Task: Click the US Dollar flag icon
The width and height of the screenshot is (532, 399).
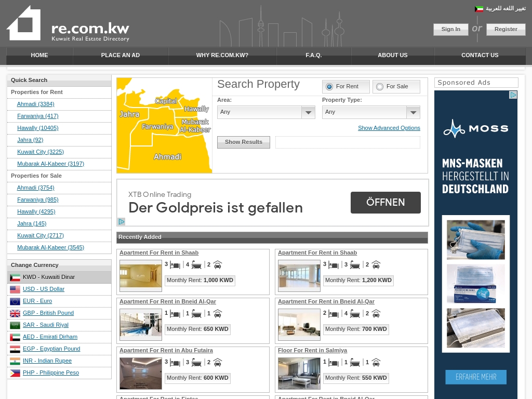Action: pos(15,289)
